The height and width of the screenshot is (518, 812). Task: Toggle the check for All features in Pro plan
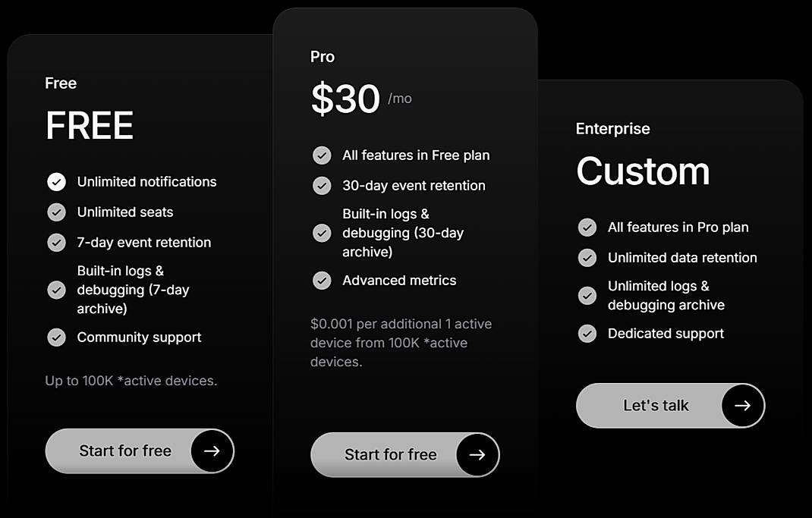click(x=587, y=227)
